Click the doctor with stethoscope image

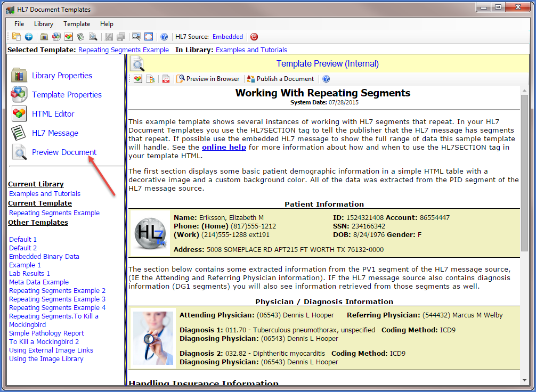[x=153, y=338]
